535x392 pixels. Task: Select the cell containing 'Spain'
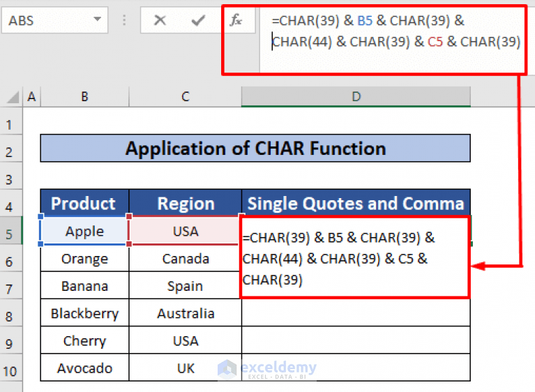186,285
